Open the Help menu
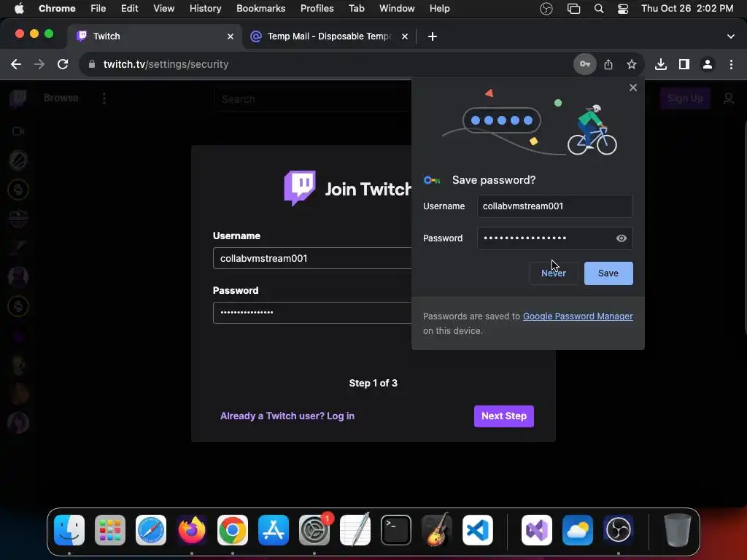This screenshot has height=560, width=747. tap(439, 9)
